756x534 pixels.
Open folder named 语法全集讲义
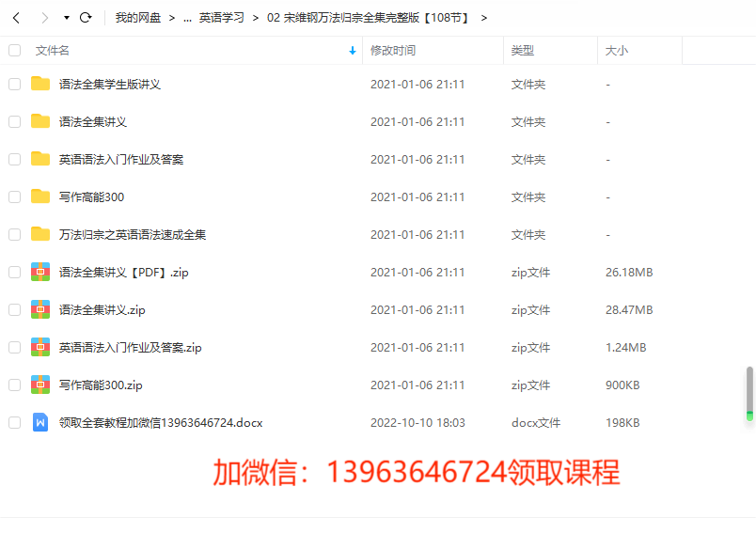93,122
